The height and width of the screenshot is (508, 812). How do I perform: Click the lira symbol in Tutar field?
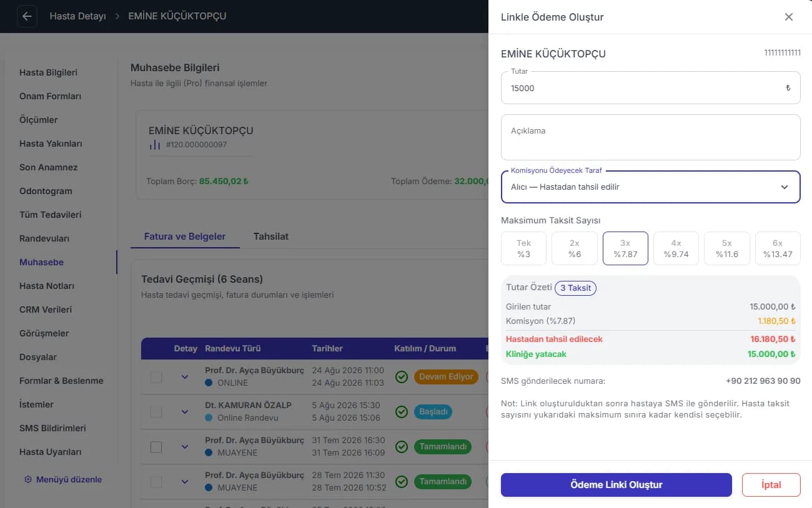pos(788,88)
